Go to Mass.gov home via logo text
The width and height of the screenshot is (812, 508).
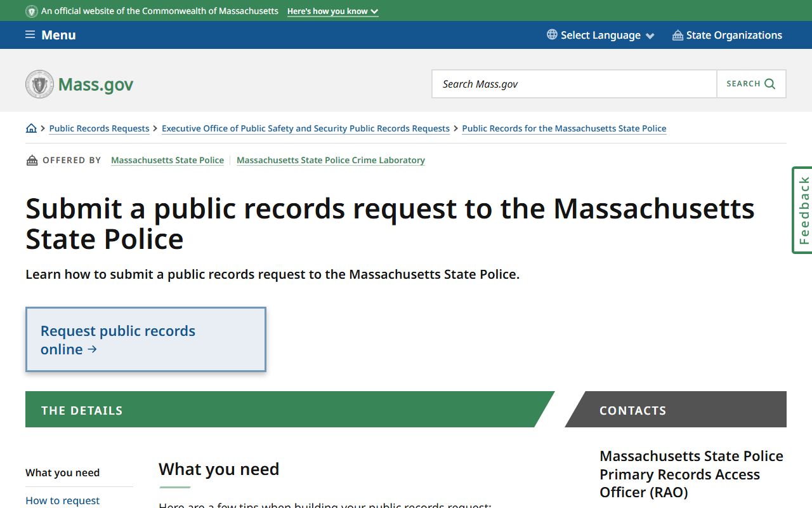[x=96, y=84]
